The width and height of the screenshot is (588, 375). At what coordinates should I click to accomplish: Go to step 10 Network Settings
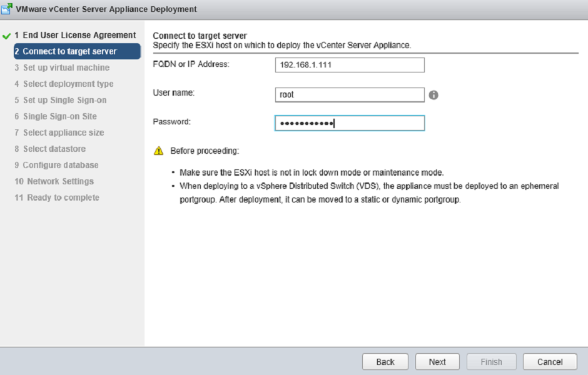click(54, 181)
